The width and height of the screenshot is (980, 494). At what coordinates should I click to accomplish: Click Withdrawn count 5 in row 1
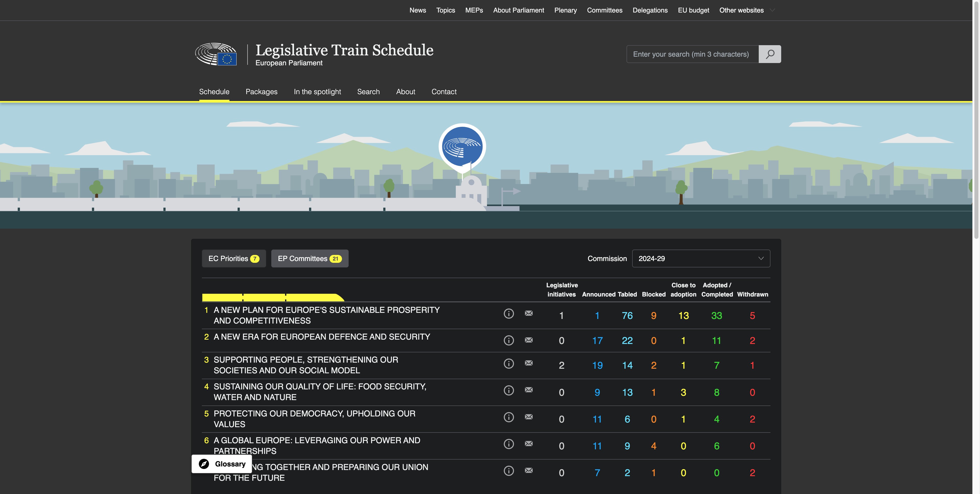click(752, 315)
